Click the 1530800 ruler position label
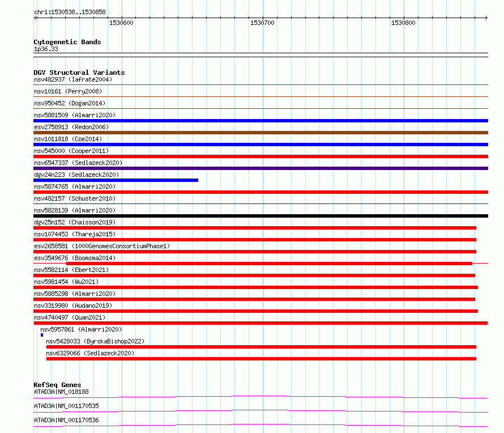 403,23
